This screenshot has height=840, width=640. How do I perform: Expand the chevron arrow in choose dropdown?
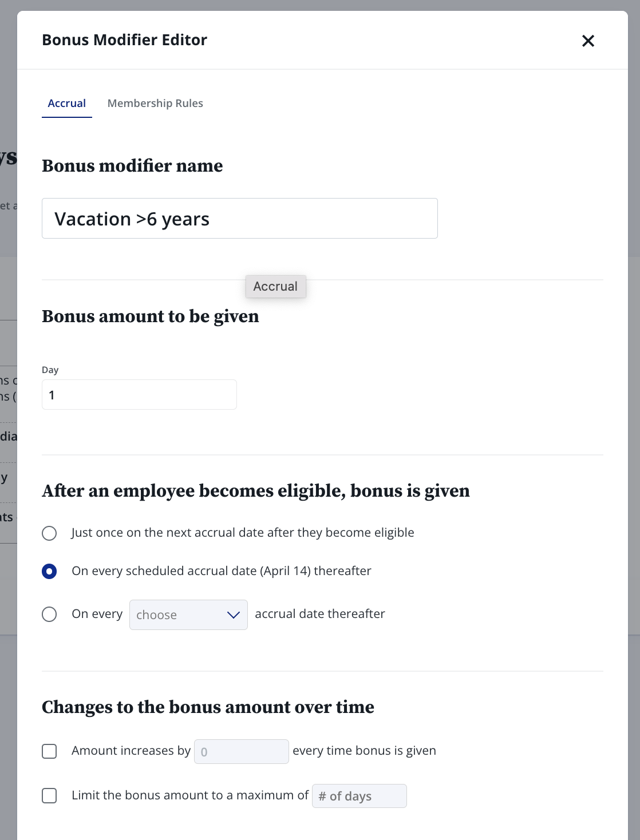pos(233,615)
